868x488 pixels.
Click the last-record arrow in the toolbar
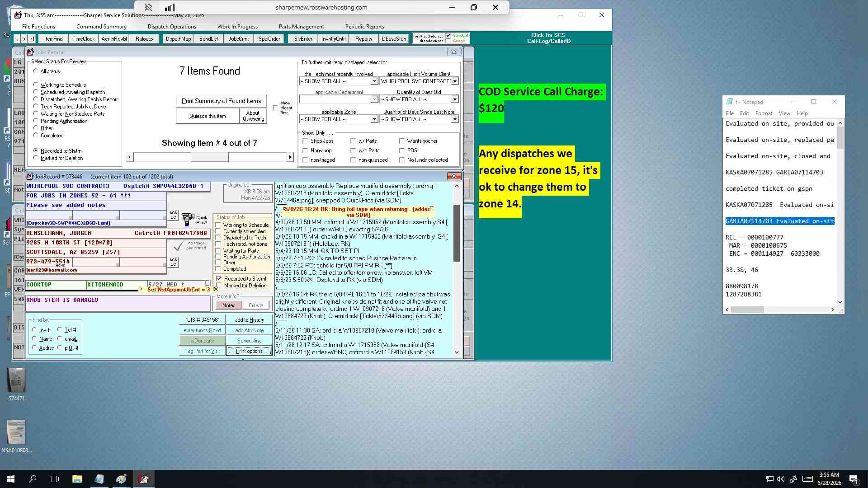[x=32, y=39]
